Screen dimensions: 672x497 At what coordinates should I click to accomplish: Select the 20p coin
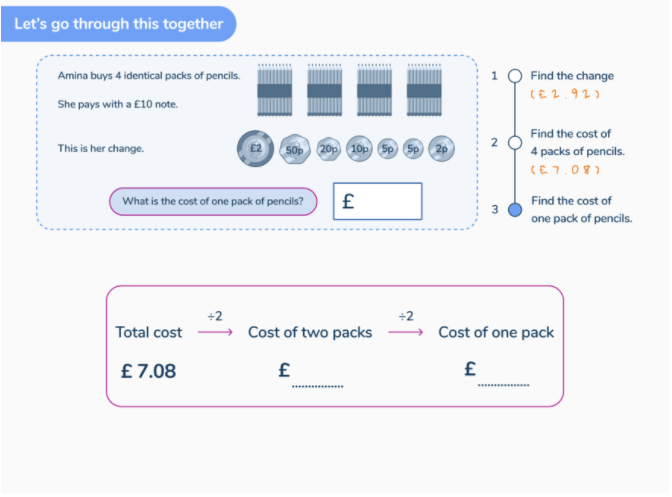coord(329,149)
